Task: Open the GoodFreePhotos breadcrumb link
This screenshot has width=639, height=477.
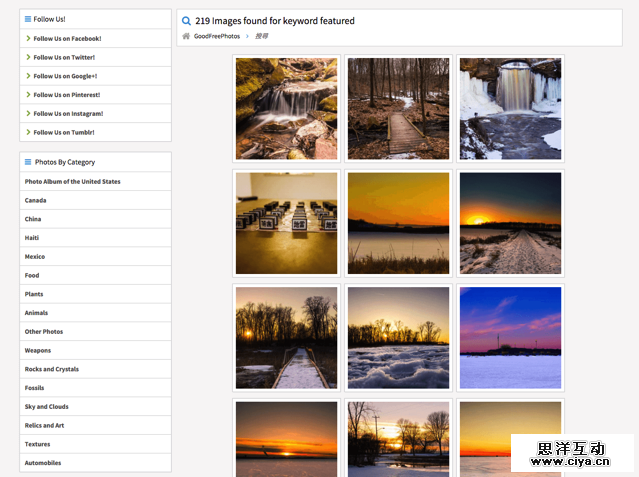Action: (217, 36)
